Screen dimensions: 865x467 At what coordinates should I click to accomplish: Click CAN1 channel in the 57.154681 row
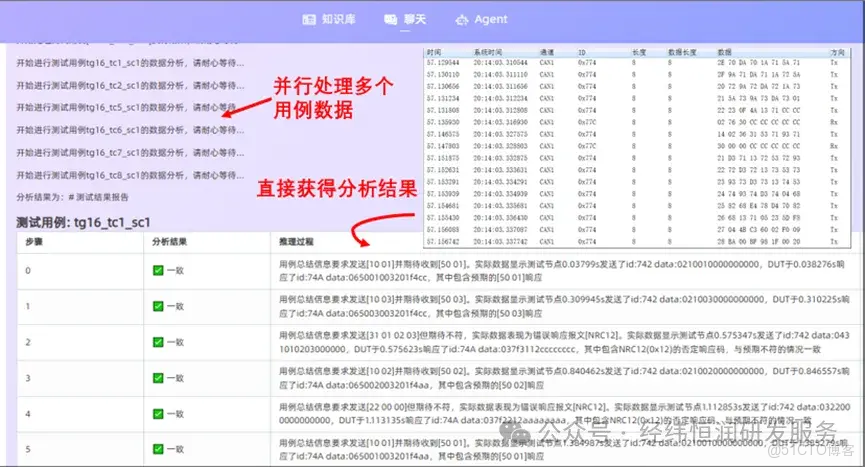point(547,206)
